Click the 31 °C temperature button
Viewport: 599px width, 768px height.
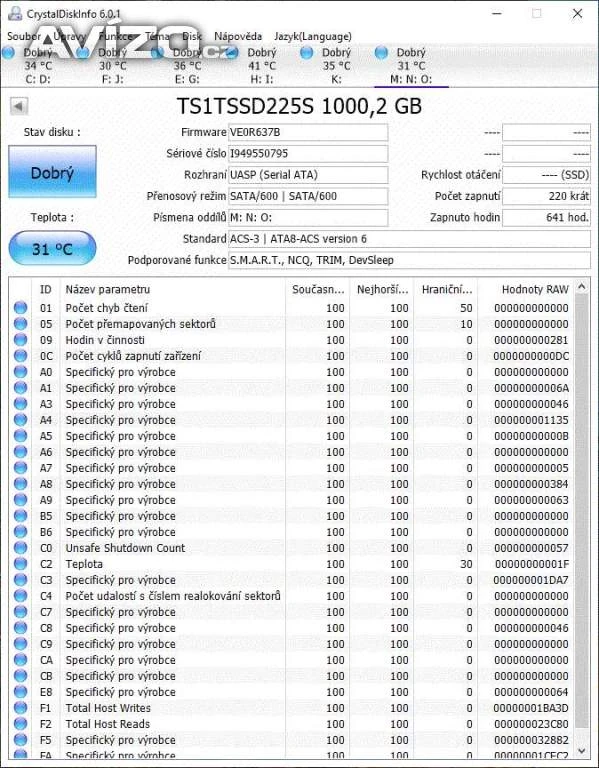pyautogui.click(x=52, y=249)
